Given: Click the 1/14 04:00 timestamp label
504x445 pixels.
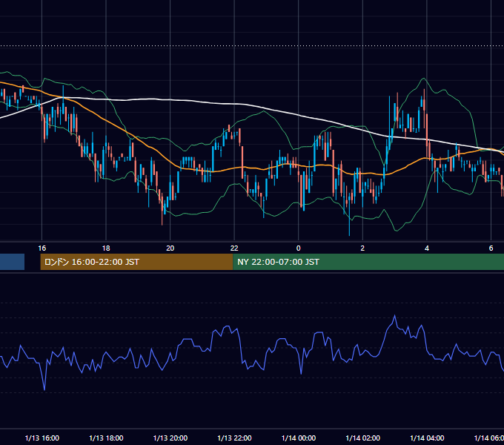Looking at the screenshot, I should pyautogui.click(x=427, y=438).
